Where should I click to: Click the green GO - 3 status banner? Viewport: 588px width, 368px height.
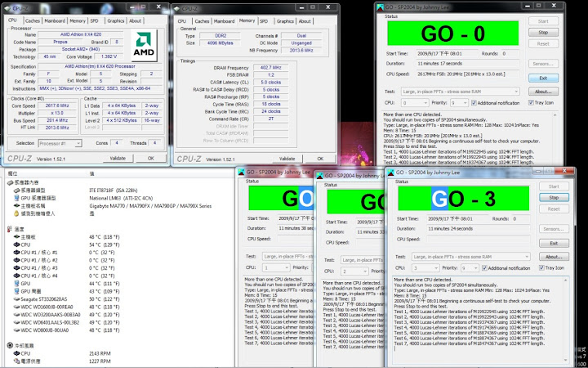[464, 198]
